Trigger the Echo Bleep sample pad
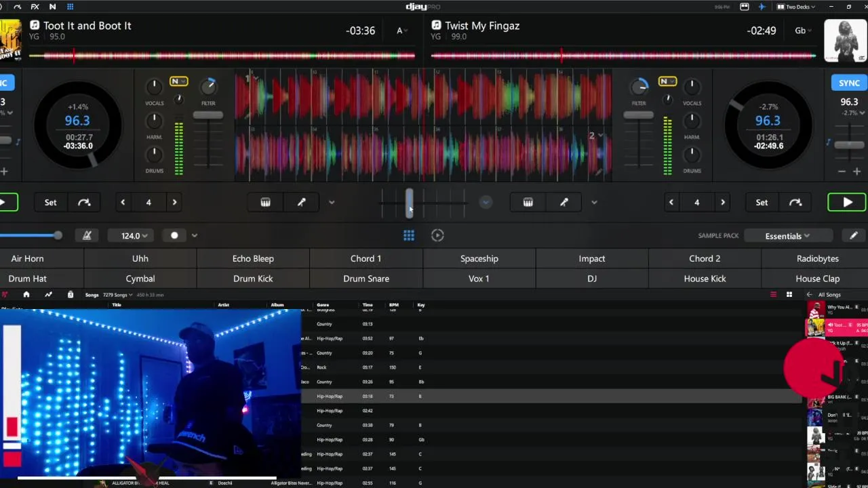 click(x=253, y=258)
